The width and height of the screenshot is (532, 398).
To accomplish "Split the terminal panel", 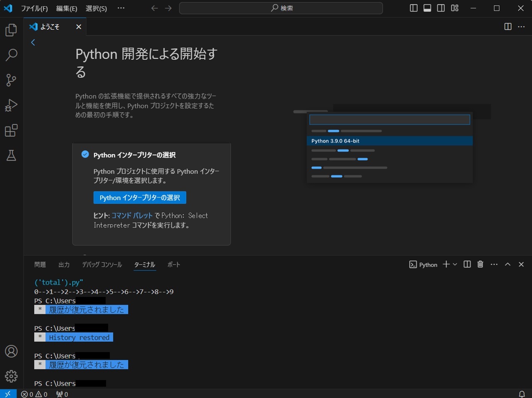I will pos(467,265).
